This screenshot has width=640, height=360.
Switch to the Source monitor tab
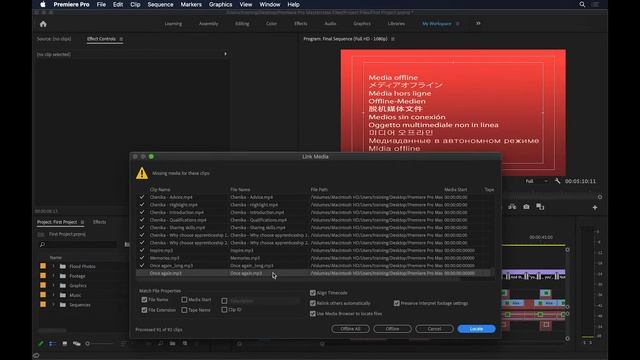click(54, 39)
